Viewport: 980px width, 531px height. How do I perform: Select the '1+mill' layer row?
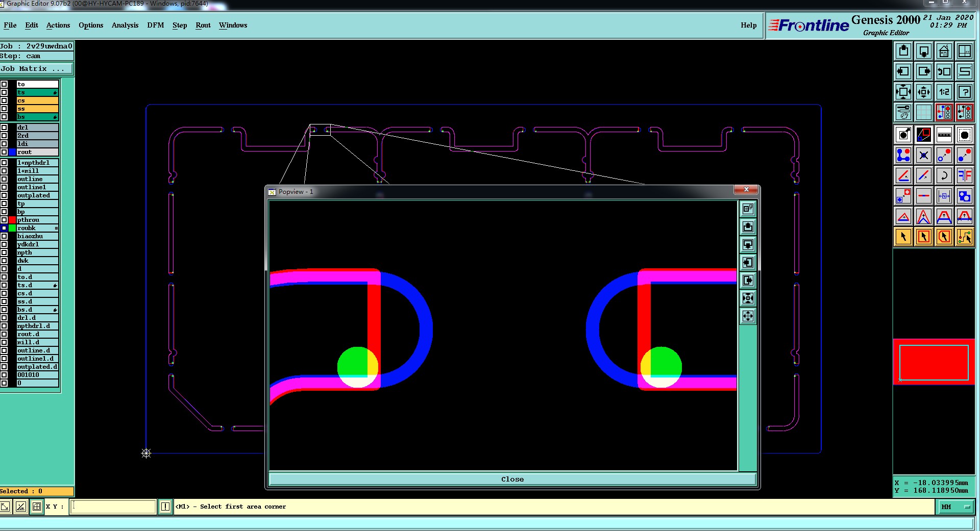coord(37,171)
